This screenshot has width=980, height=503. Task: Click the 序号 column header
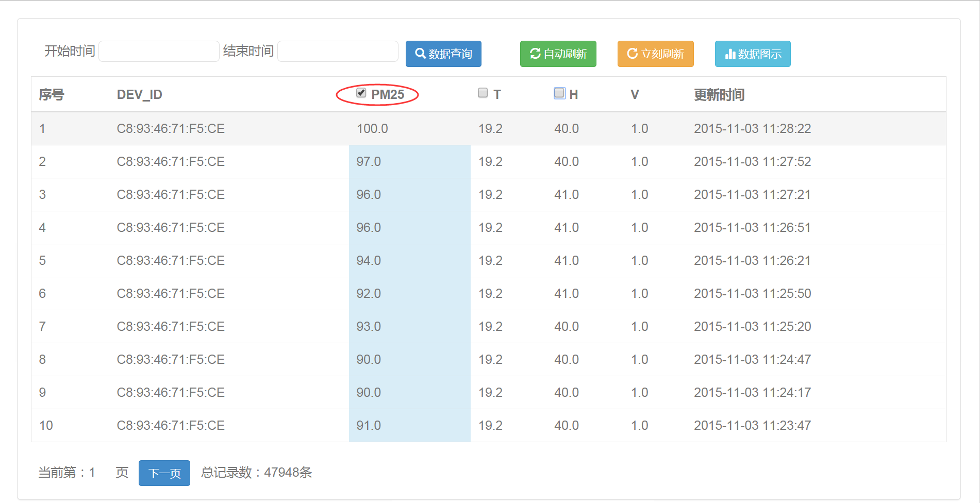pos(52,95)
